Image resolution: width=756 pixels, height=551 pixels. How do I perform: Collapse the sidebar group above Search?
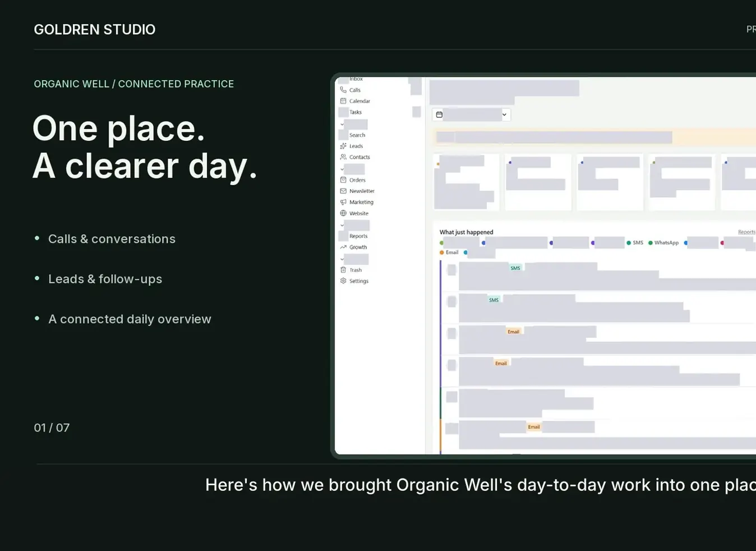coord(342,125)
